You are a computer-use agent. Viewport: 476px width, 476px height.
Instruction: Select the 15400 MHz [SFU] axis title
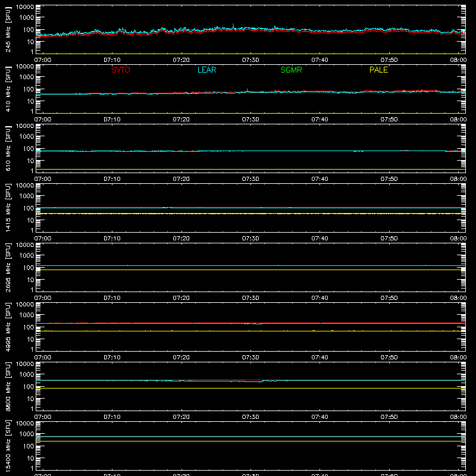8,446
